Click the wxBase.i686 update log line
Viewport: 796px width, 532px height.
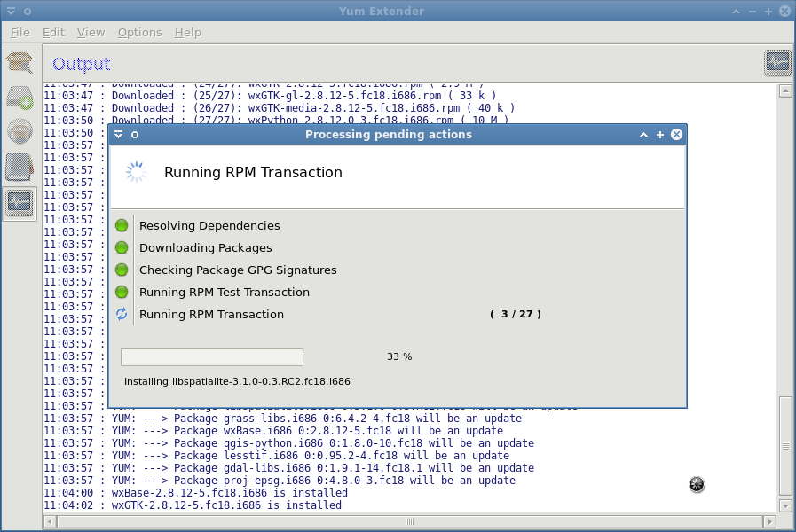[273, 431]
